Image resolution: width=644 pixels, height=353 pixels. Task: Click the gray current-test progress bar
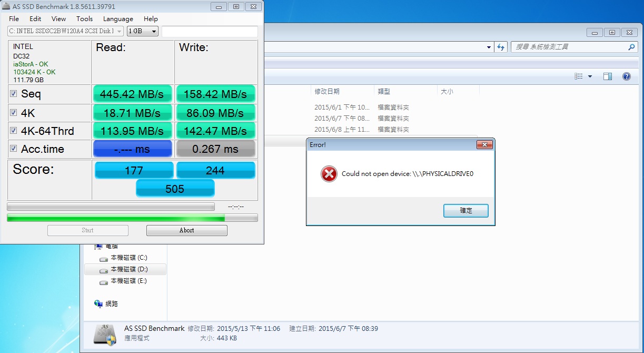[x=111, y=207]
